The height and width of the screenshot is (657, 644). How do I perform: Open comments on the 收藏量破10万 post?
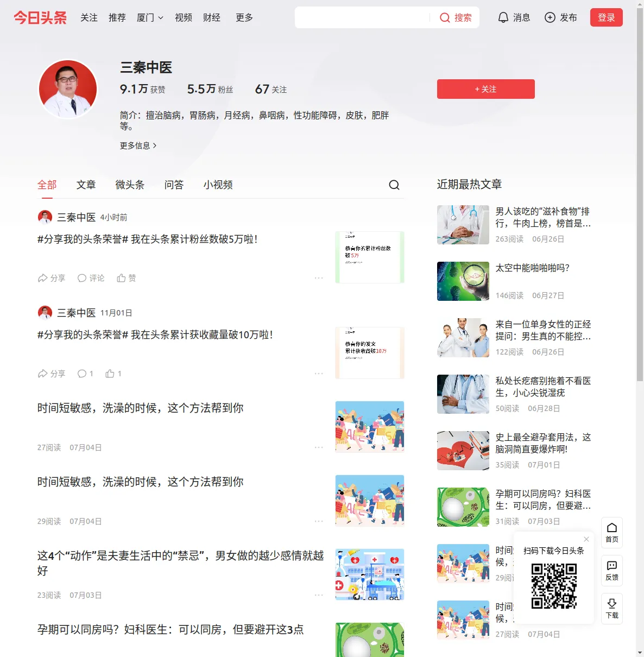coord(85,374)
